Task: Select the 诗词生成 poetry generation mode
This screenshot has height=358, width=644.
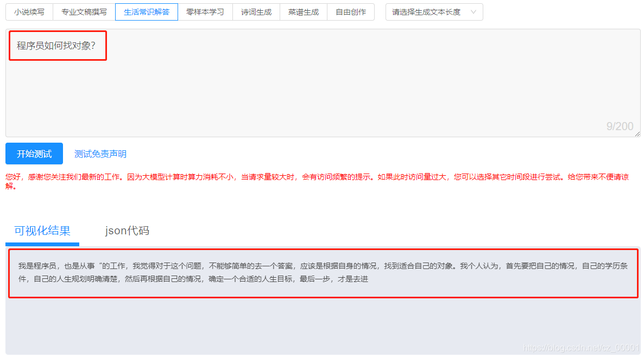Action: pyautogui.click(x=256, y=11)
